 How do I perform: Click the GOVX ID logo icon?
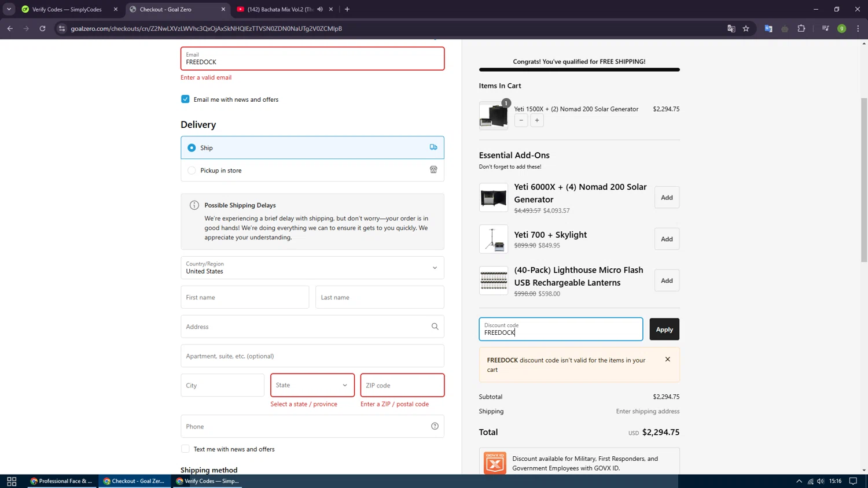click(x=495, y=463)
